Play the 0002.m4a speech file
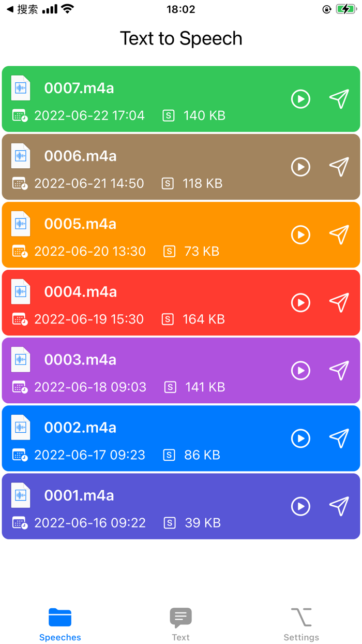 300,438
